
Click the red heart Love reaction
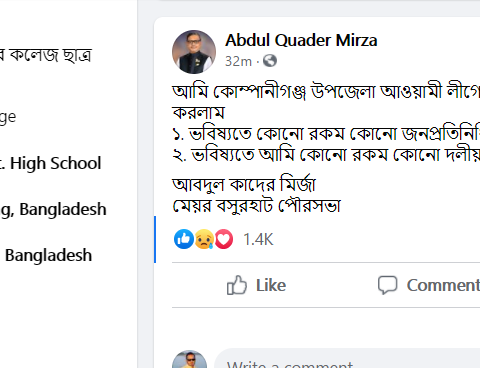pos(224,239)
